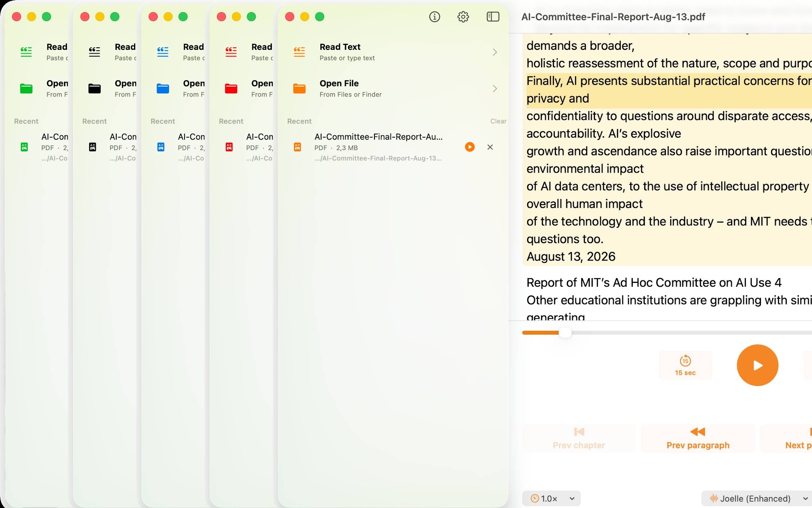Remove the recent PDF with the X icon

coord(490,147)
